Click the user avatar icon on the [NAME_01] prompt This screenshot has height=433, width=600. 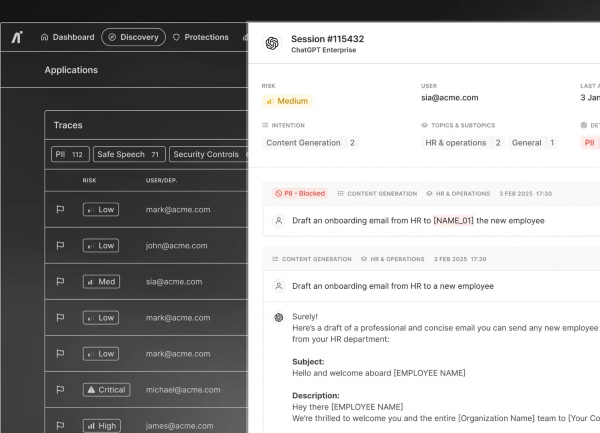279,221
